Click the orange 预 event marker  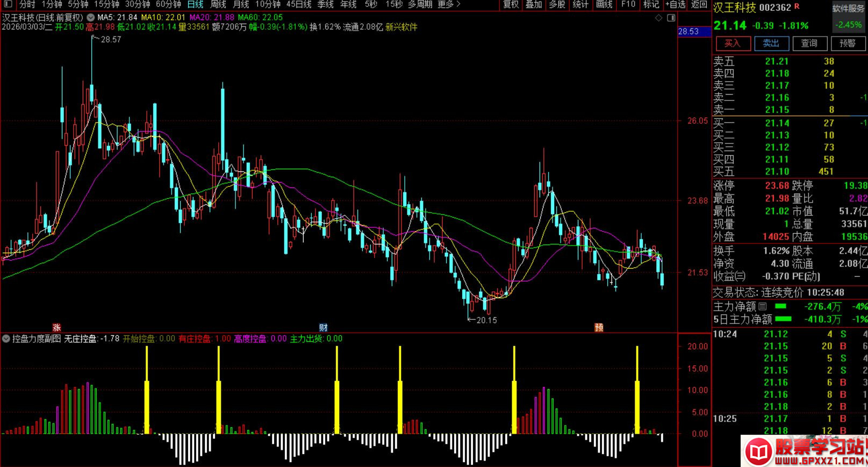click(x=599, y=328)
